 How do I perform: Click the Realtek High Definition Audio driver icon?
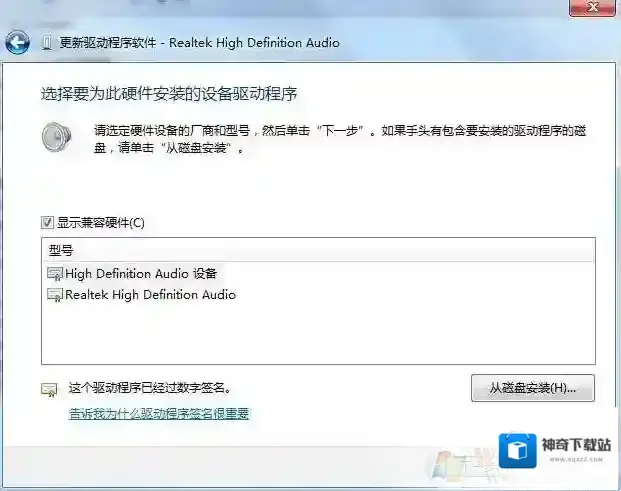point(54,295)
